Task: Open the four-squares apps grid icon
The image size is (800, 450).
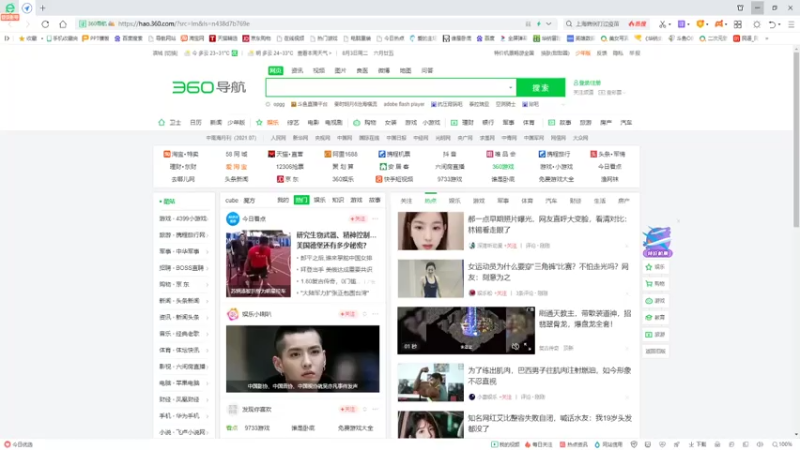Action: point(738,24)
